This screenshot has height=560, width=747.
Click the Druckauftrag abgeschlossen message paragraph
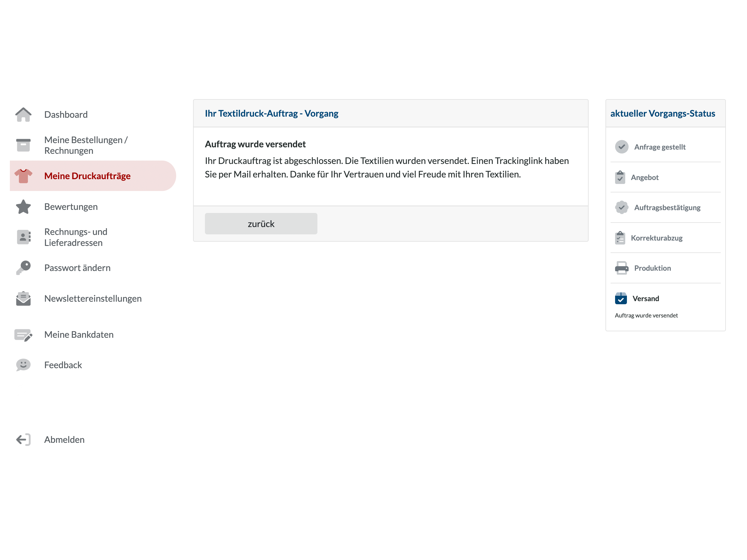click(x=387, y=167)
